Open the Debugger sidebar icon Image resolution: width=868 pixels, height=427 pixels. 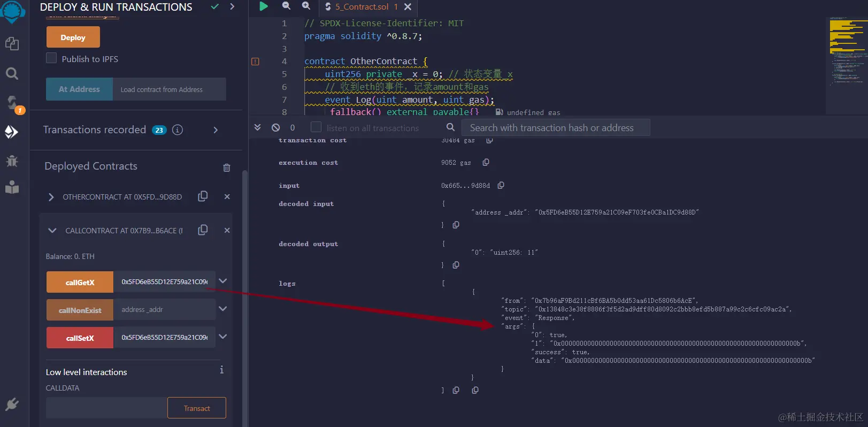[x=12, y=161]
